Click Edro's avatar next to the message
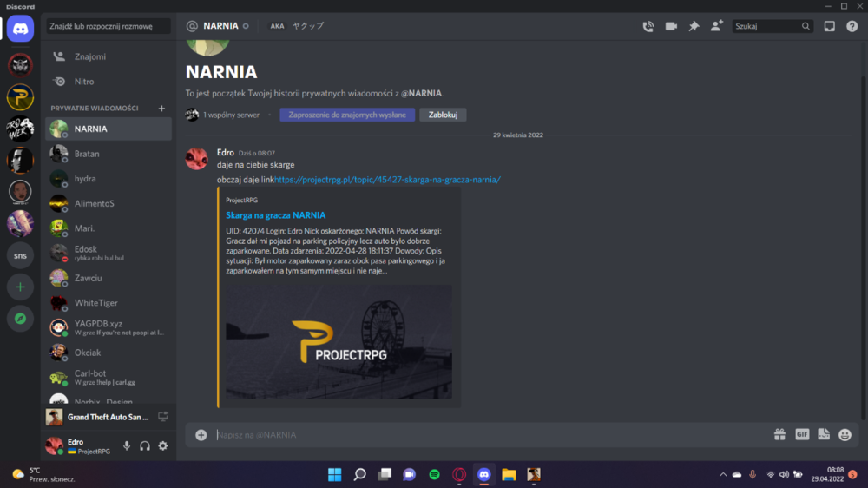The image size is (868, 488). point(196,159)
